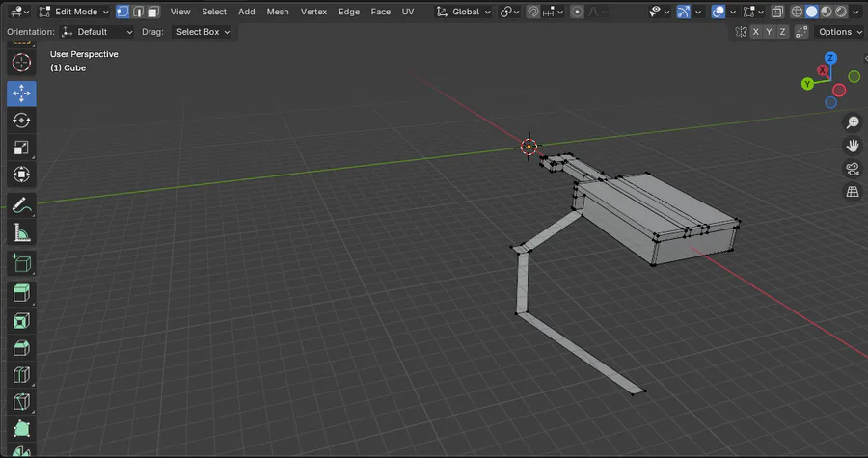Select the Measure tool
The image size is (868, 458).
point(21,233)
